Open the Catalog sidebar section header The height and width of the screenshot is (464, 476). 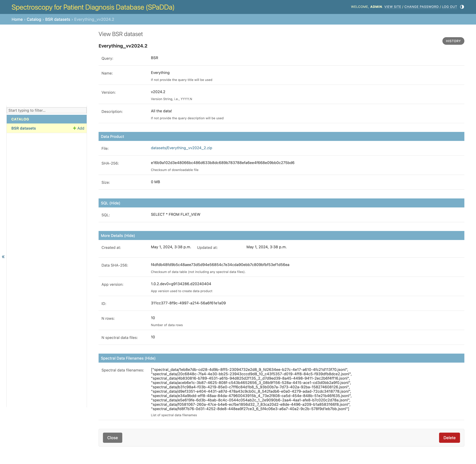(20, 119)
